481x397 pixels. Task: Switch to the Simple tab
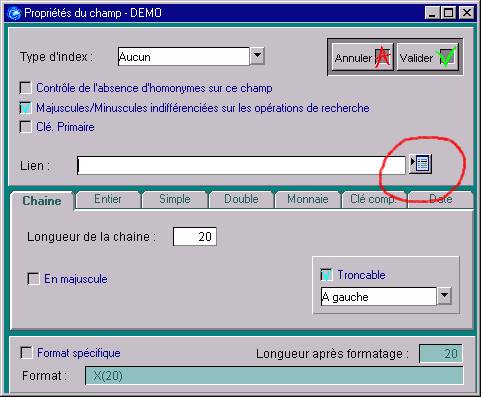[175, 199]
